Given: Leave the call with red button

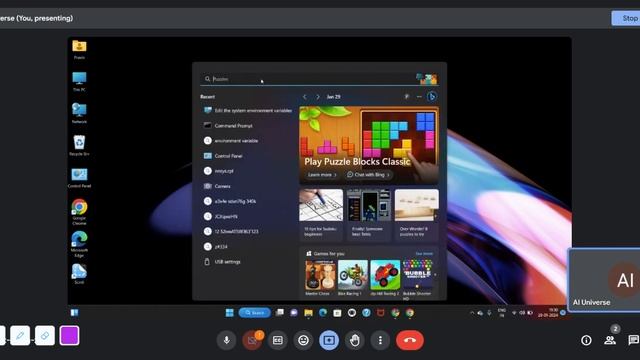Looking at the screenshot, I should tap(410, 340).
